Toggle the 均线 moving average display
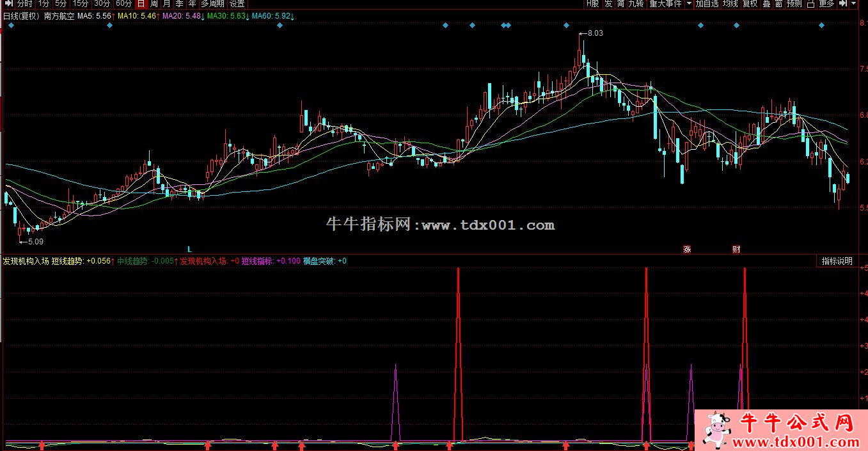Image resolution: width=868 pixels, height=451 pixels. tap(730, 4)
